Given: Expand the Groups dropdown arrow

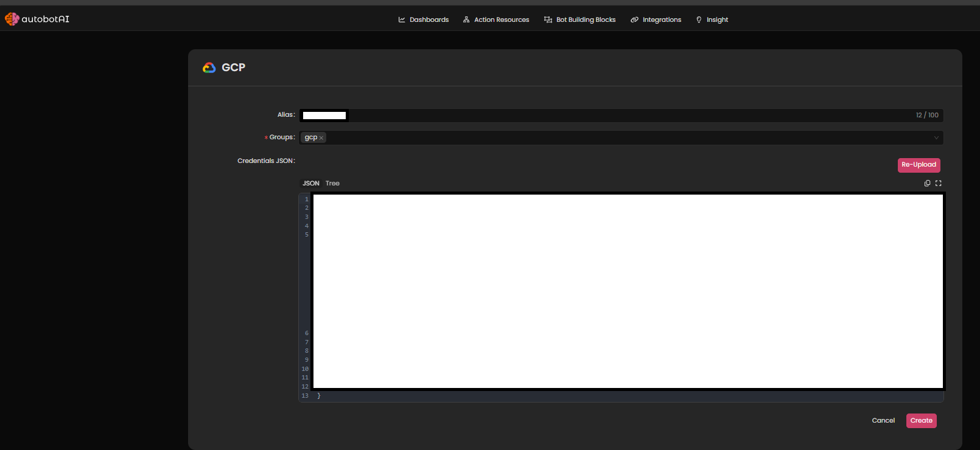Looking at the screenshot, I should point(936,137).
